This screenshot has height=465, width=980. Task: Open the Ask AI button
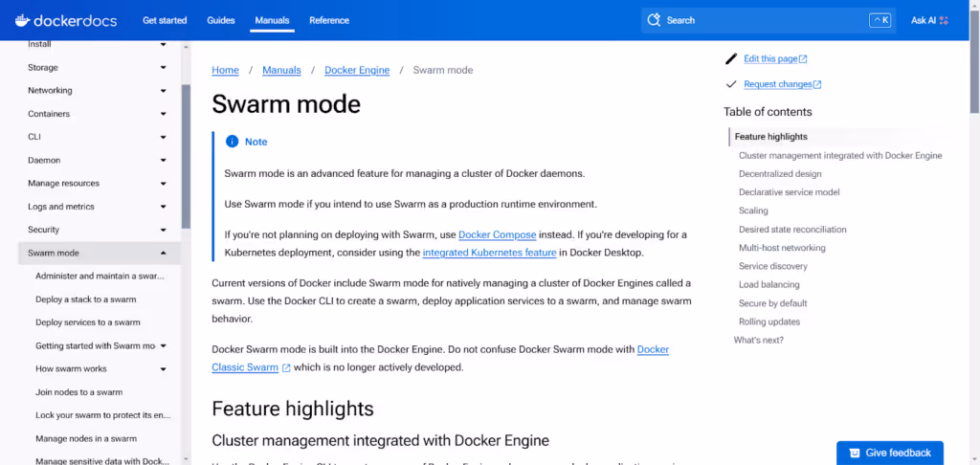[929, 20]
